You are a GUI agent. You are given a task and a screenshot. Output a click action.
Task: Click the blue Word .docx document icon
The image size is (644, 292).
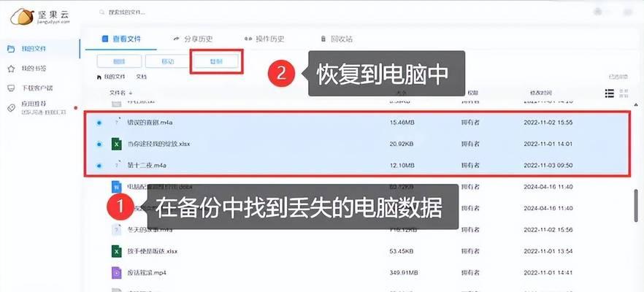(117, 187)
